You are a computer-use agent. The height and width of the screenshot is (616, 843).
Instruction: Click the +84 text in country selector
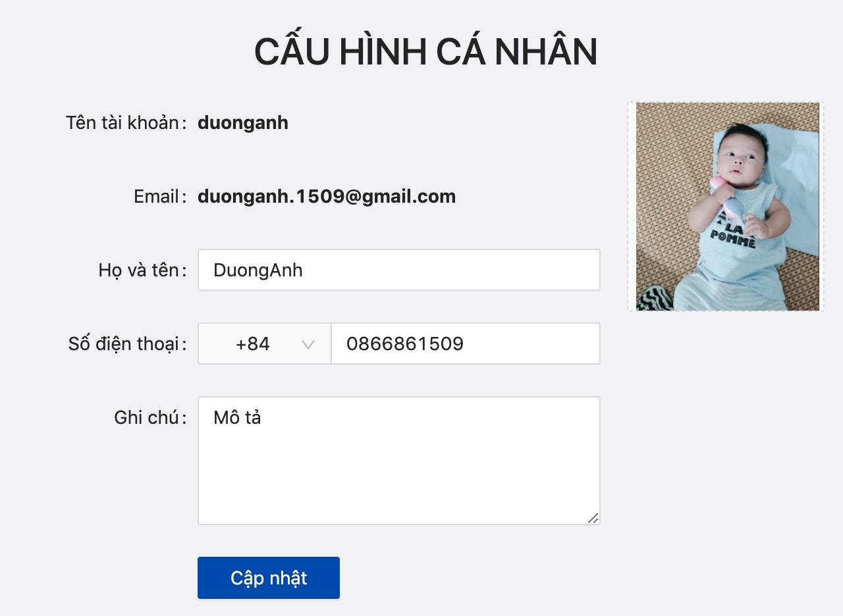[x=253, y=344]
